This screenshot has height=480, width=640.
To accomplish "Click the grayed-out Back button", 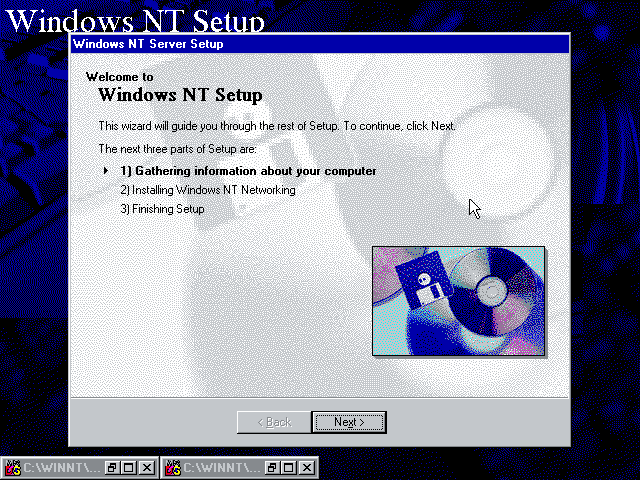I will [274, 422].
